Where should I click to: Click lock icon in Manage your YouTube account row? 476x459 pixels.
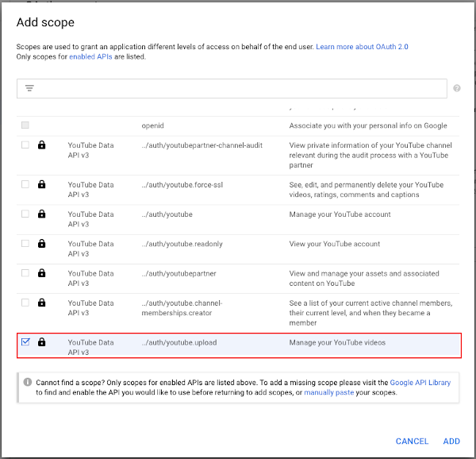point(41,214)
